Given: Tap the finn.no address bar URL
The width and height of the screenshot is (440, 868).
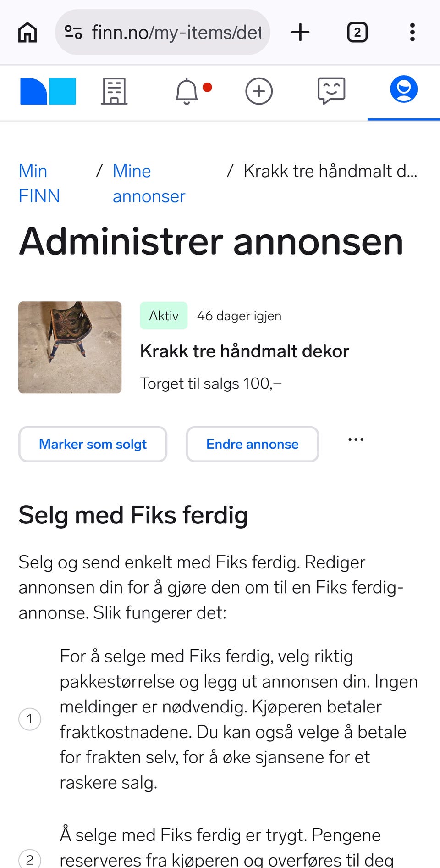Looking at the screenshot, I should coord(176,33).
